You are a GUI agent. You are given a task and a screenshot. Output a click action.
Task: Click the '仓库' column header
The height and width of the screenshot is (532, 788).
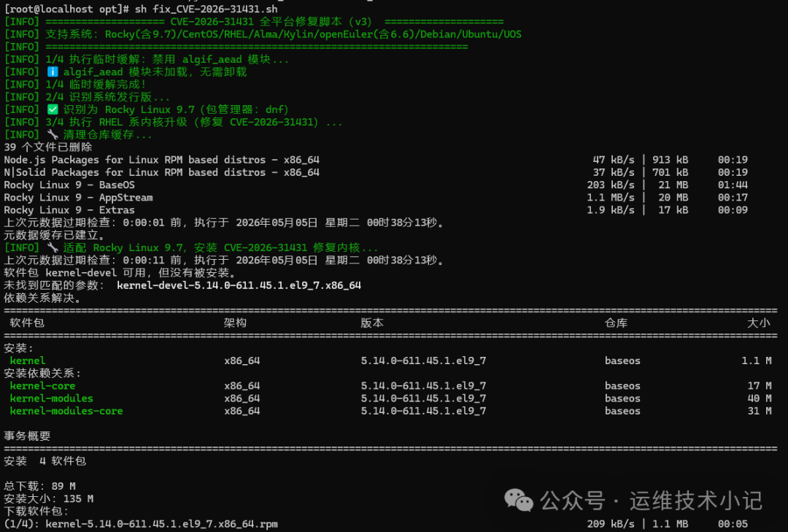click(x=616, y=323)
